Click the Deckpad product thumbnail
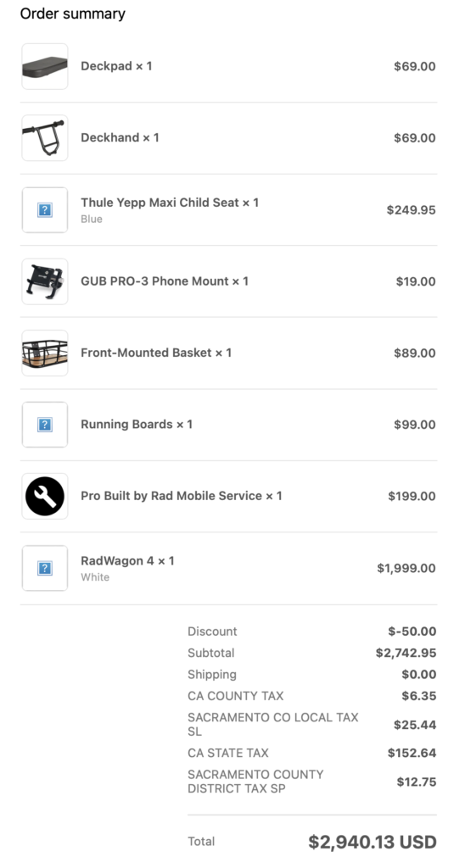This screenshot has width=465, height=868. (x=45, y=66)
